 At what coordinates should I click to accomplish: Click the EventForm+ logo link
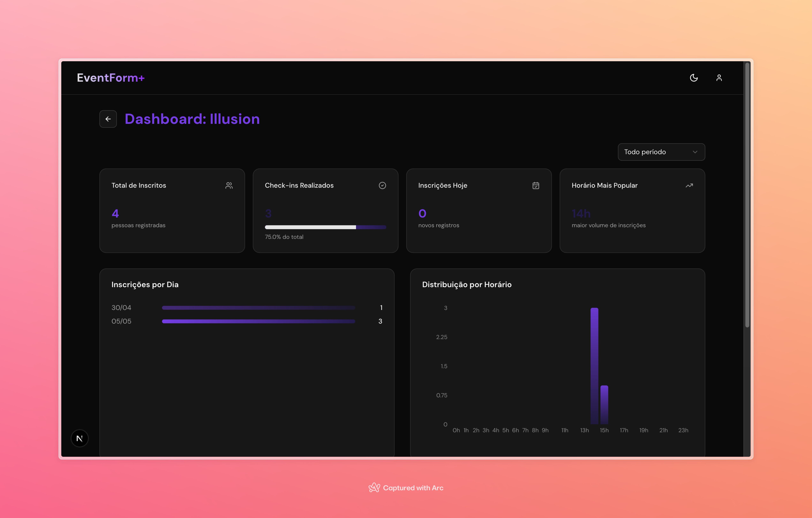tap(111, 78)
